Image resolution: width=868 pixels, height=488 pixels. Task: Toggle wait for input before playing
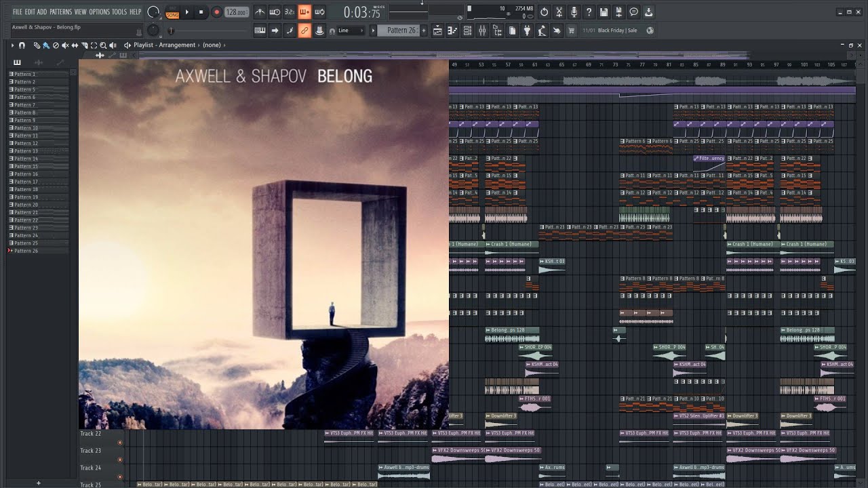point(275,12)
